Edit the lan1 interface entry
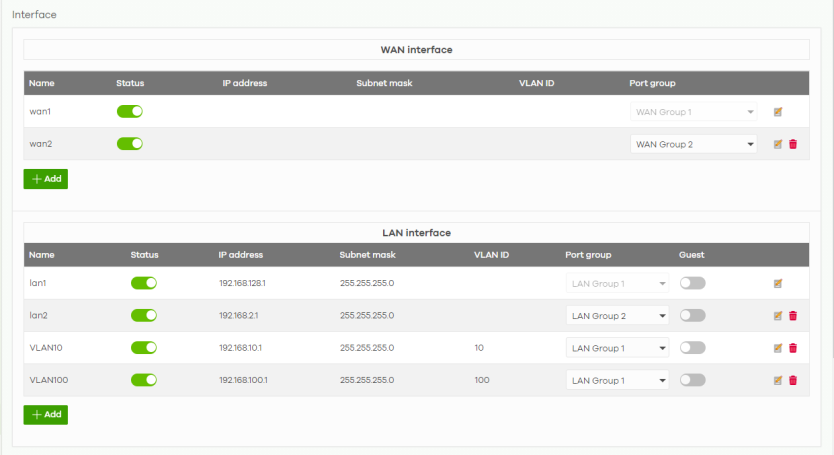The height and width of the screenshot is (455, 834). point(778,284)
